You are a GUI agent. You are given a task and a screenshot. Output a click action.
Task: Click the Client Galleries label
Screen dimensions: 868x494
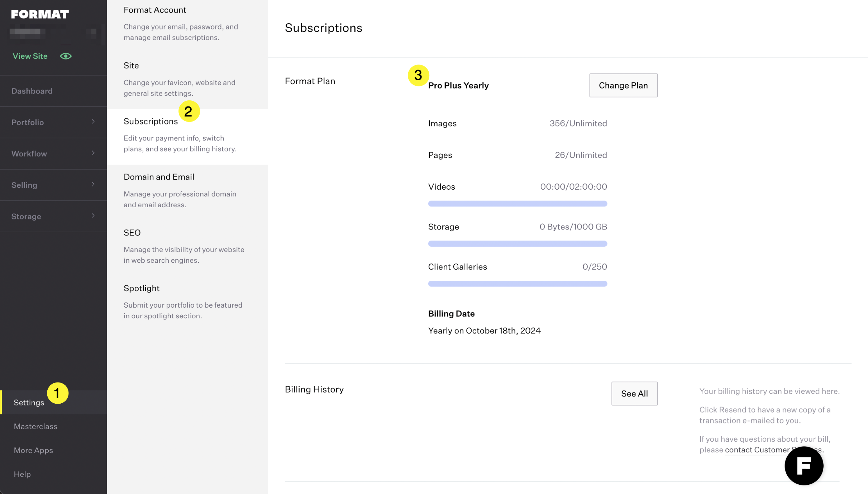point(457,267)
